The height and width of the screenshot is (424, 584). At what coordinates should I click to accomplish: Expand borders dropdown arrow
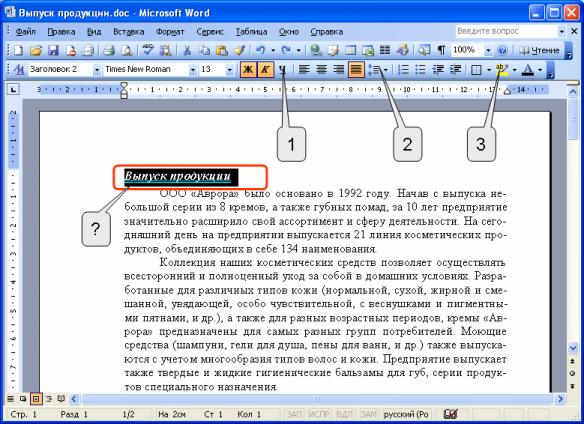pyautogui.click(x=489, y=70)
